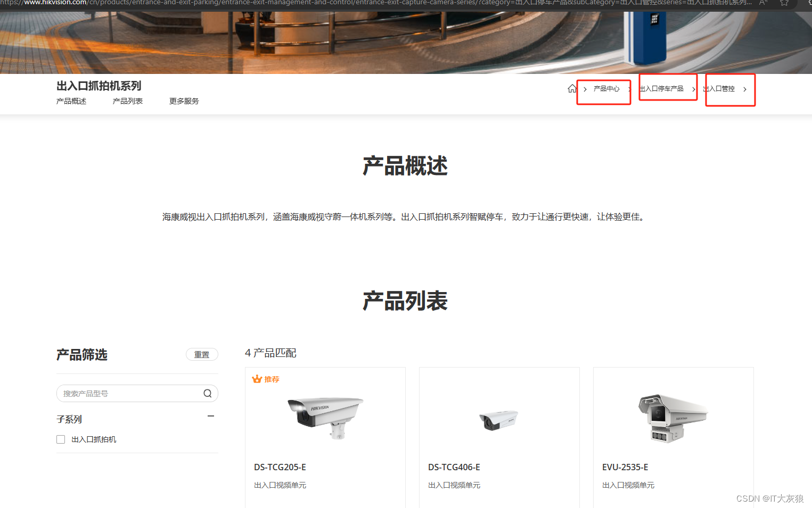The image size is (812, 508).
Task: Click the chevron after home breadcrumb icon
Action: tap(585, 89)
